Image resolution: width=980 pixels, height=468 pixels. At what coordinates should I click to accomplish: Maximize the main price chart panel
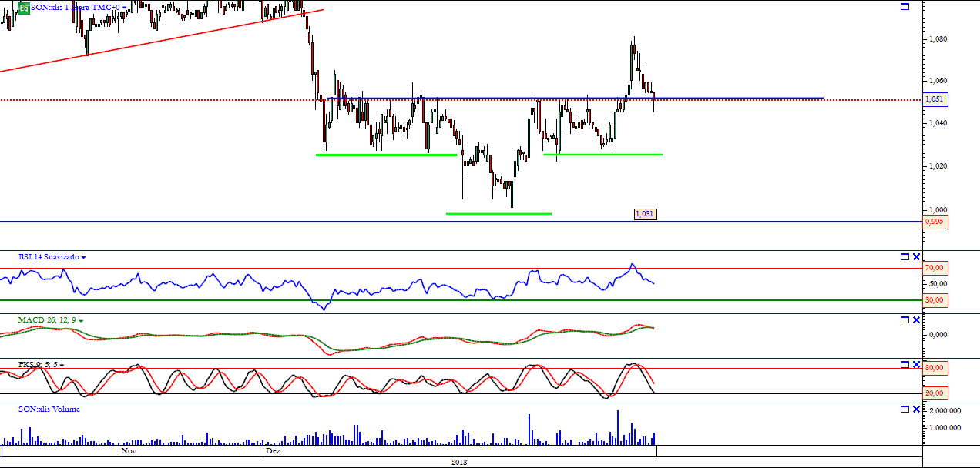(x=905, y=6)
